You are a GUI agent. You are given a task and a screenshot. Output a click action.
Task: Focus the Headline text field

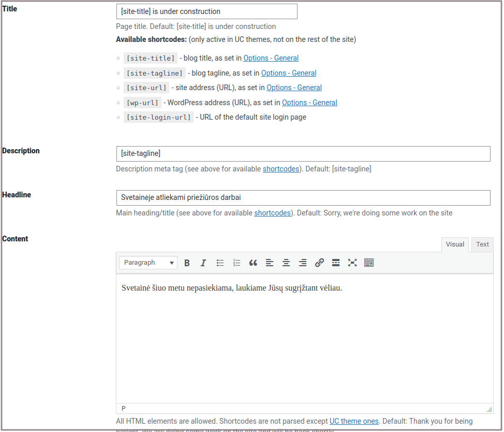[x=303, y=198]
